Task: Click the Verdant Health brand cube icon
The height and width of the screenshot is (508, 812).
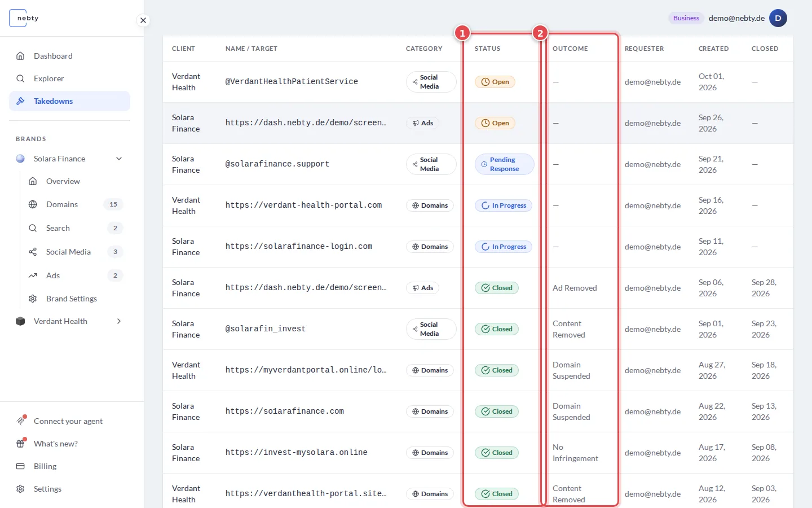Action: click(20, 321)
